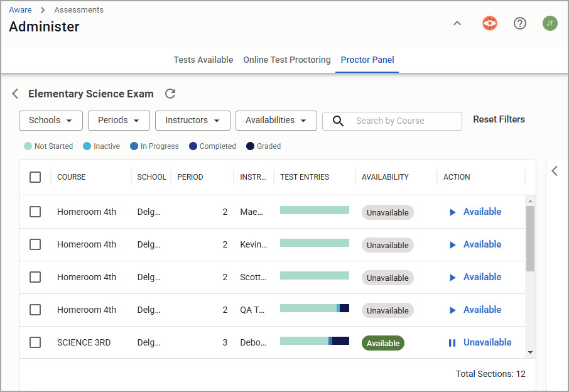Click the search magnifier icon
569x392 pixels.
click(338, 121)
